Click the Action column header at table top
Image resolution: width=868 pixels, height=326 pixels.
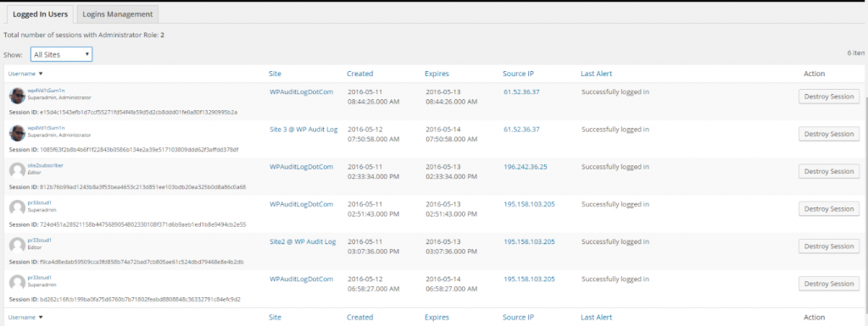(814, 74)
